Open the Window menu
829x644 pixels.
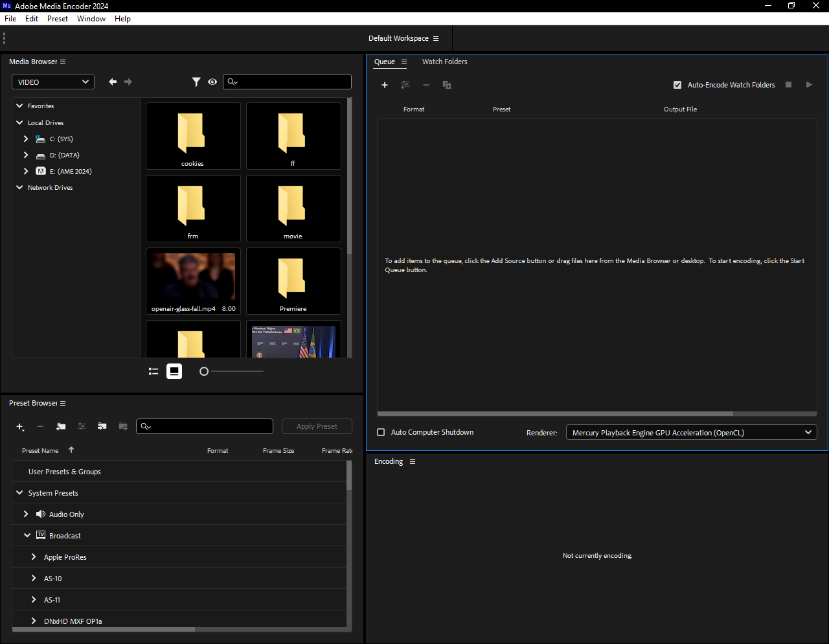[91, 19]
